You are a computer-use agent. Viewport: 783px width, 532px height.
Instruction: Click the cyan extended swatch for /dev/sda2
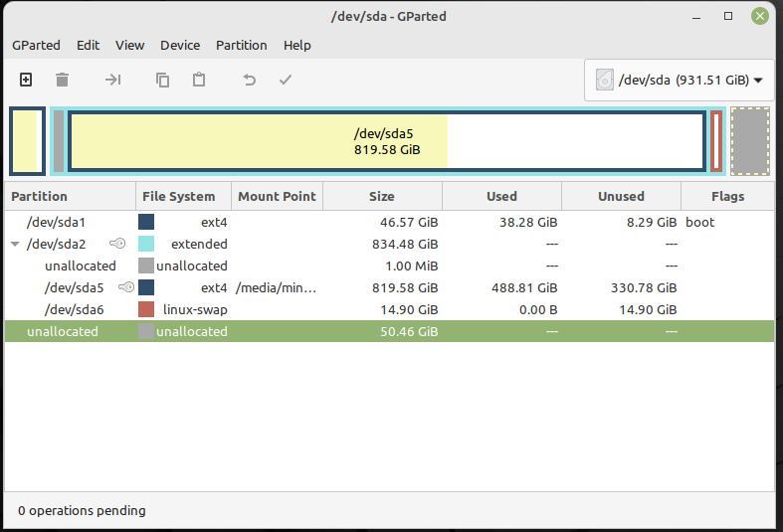coord(146,244)
